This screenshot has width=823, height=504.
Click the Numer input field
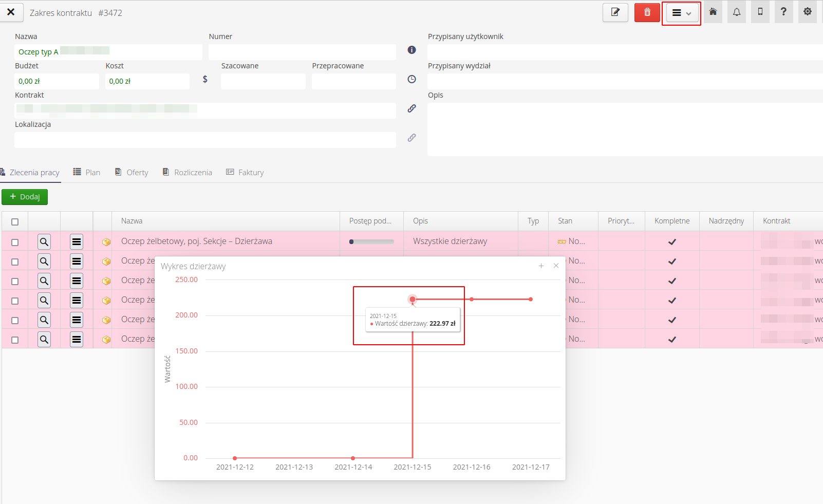[x=302, y=52]
